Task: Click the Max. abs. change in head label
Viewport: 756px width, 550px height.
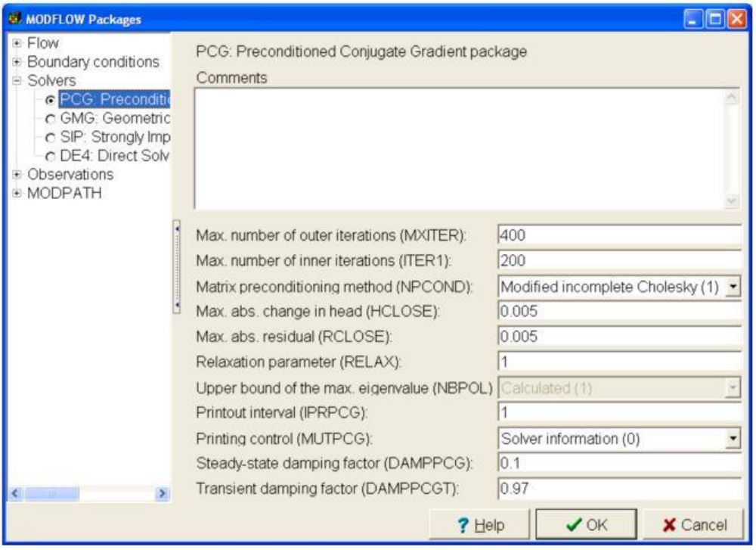Action: (318, 311)
